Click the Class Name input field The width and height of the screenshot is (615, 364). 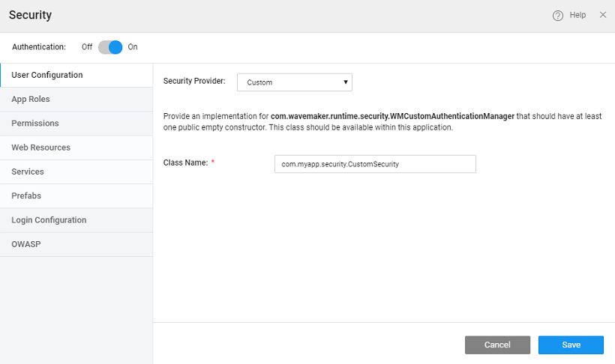pos(375,164)
